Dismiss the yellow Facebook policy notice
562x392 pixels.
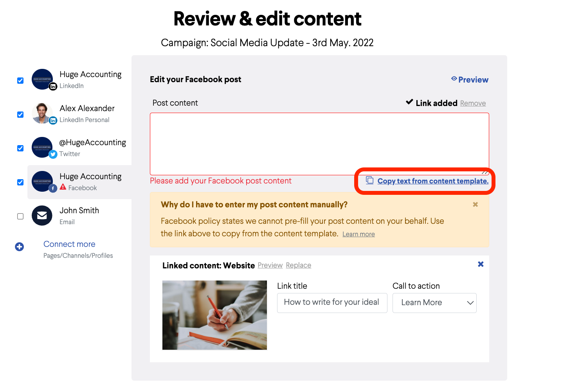[x=476, y=204]
